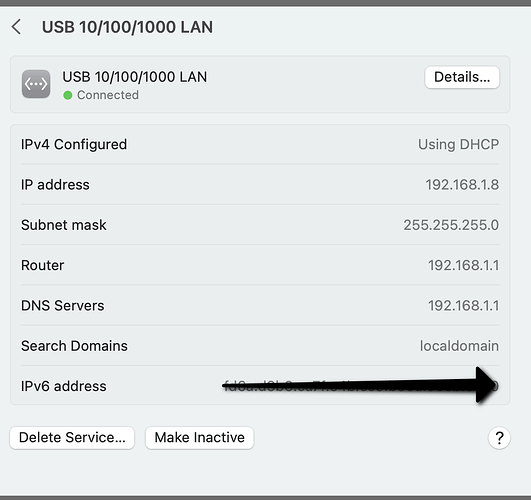This screenshot has height=500, width=531.
Task: Click the localdomain search domain value
Action: pos(459,346)
